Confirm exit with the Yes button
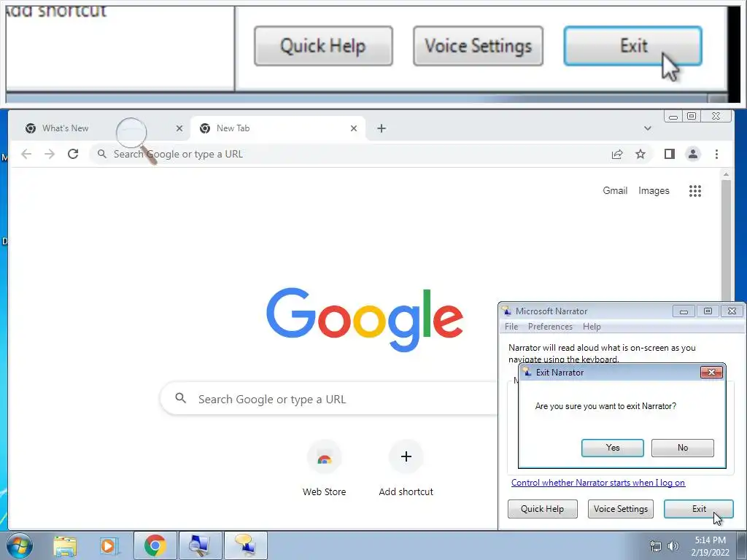Screen dimensions: 747x560 coord(613,448)
